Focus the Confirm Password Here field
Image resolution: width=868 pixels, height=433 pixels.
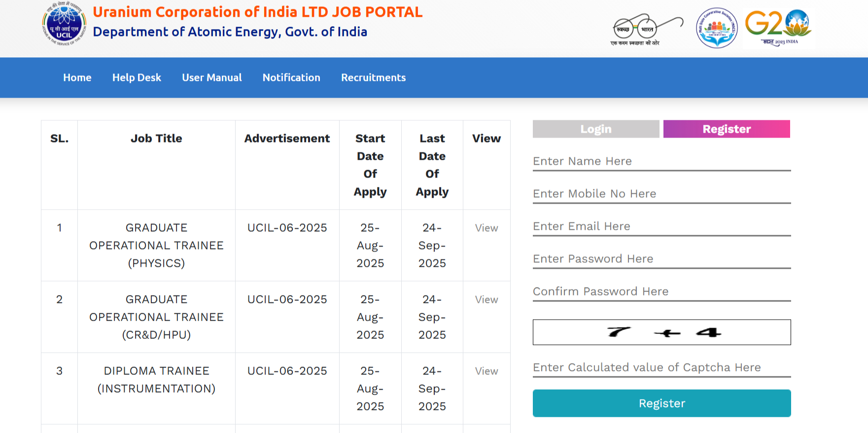point(662,291)
